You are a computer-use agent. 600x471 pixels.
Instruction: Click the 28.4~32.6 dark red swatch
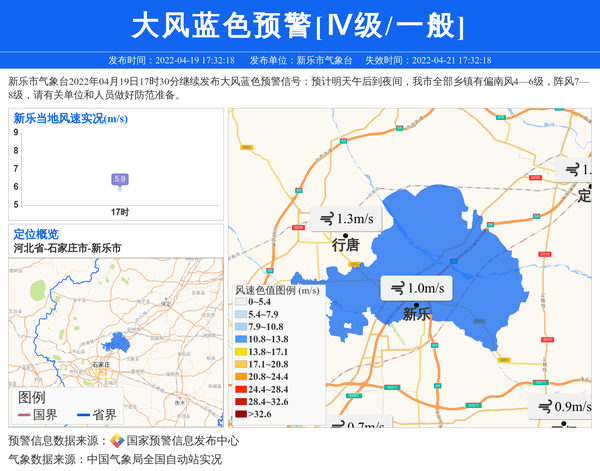pyautogui.click(x=241, y=402)
